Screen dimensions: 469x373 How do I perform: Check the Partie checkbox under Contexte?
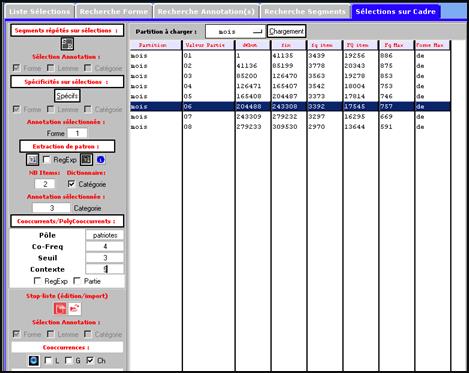pyautogui.click(x=77, y=281)
